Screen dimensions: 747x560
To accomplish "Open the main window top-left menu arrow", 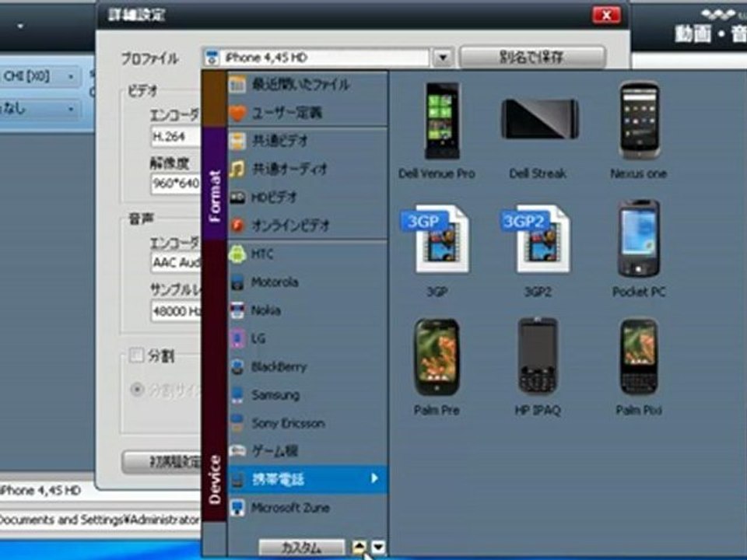I will point(20,26).
